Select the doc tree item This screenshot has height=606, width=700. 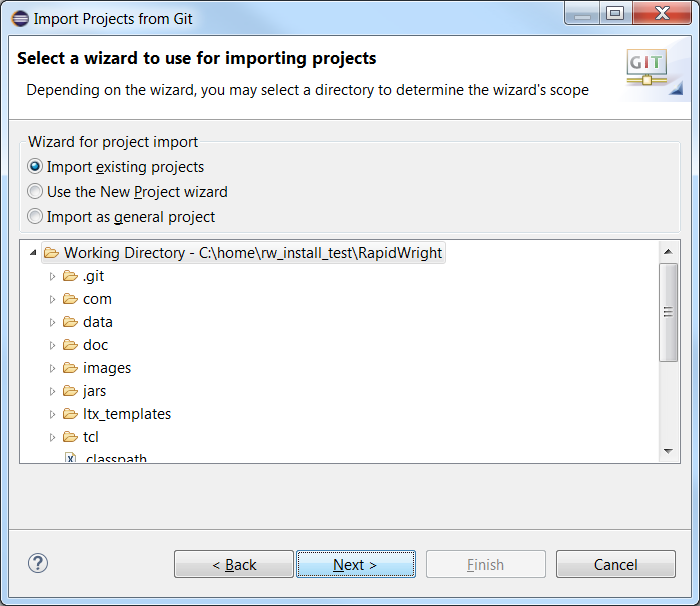pyautogui.click(x=95, y=345)
